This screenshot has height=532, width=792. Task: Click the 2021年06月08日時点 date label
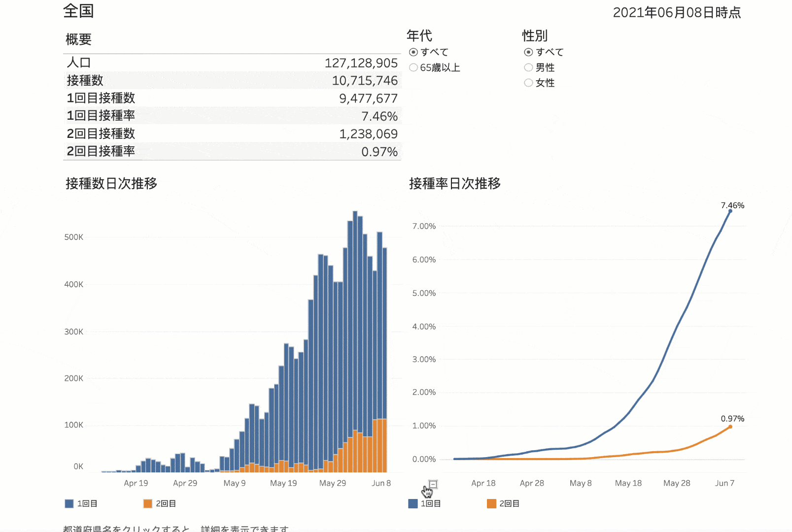click(677, 12)
